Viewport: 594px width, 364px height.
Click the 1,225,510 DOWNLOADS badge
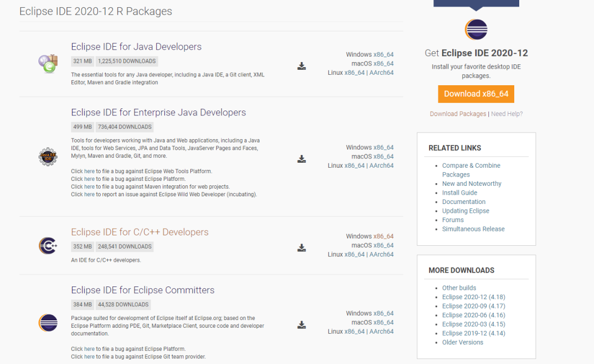[127, 62]
